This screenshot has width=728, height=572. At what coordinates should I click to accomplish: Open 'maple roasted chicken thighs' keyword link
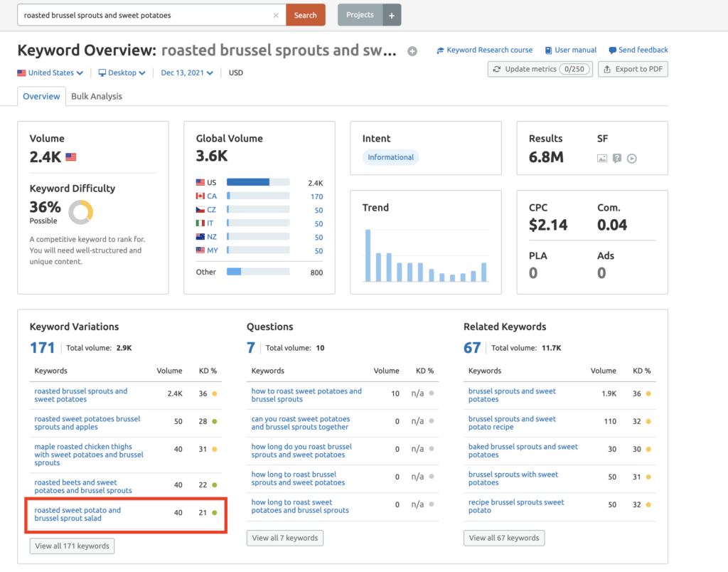pos(89,455)
